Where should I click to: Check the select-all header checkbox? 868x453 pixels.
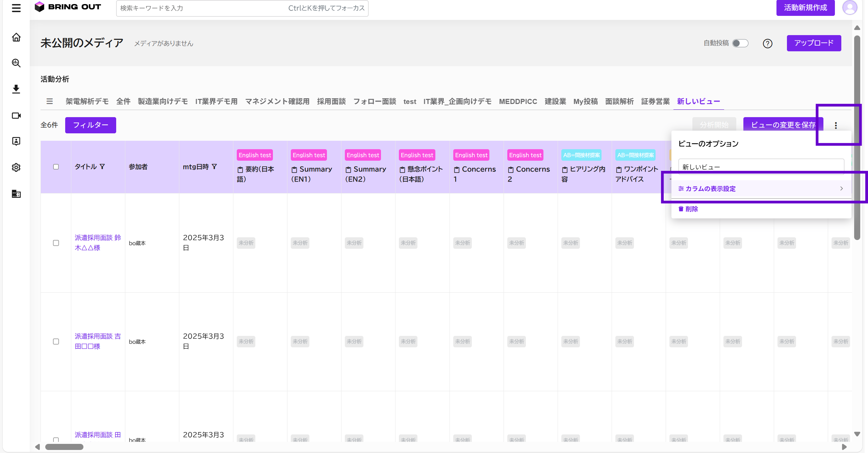pos(56,167)
